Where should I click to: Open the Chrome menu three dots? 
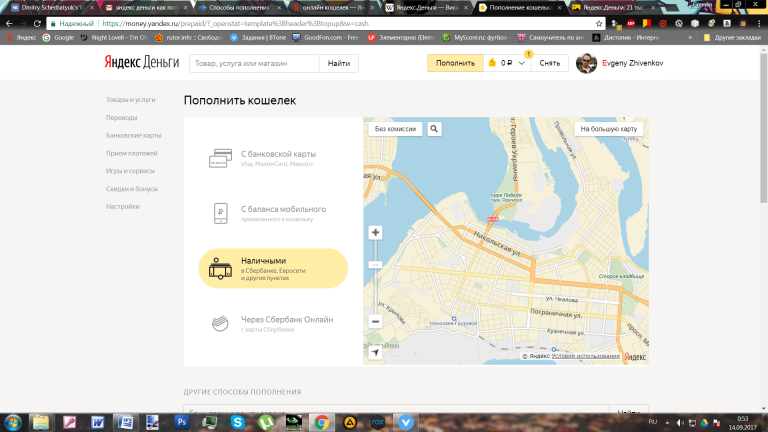[759, 24]
